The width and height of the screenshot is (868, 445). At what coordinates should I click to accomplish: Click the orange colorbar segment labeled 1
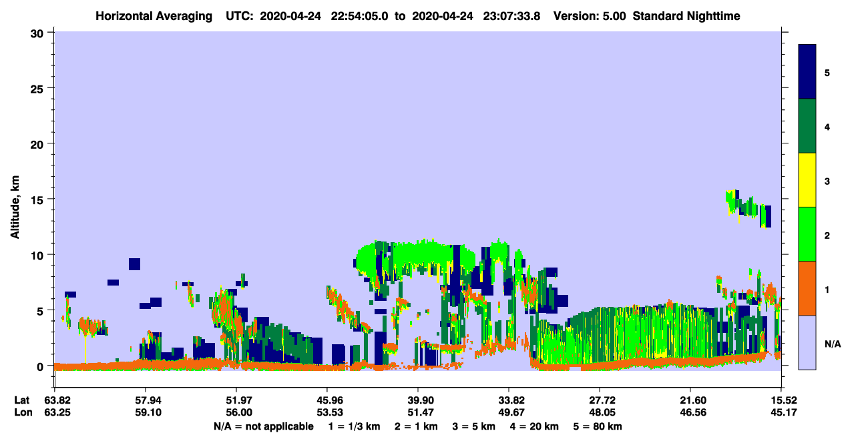[807, 288]
